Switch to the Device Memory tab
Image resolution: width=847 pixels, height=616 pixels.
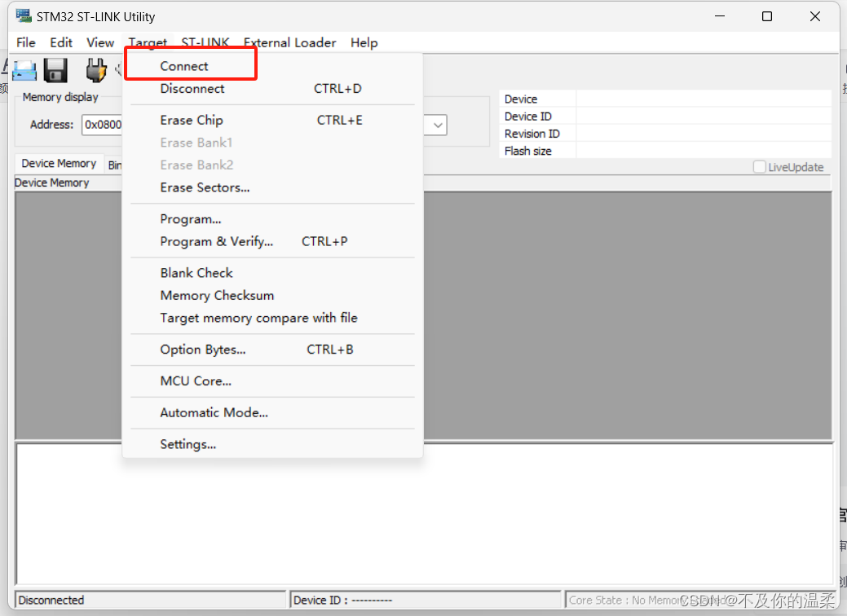59,164
